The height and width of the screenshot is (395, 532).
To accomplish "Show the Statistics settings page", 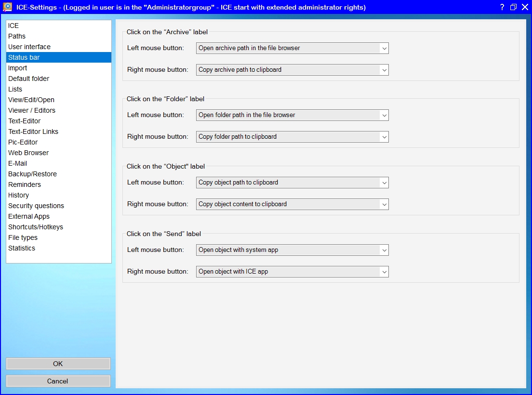I will point(22,248).
